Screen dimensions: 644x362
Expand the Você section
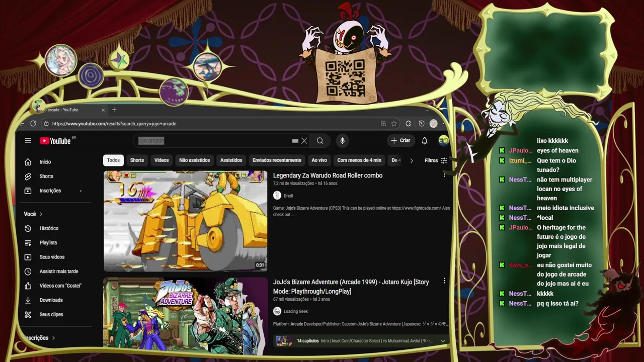[33, 214]
